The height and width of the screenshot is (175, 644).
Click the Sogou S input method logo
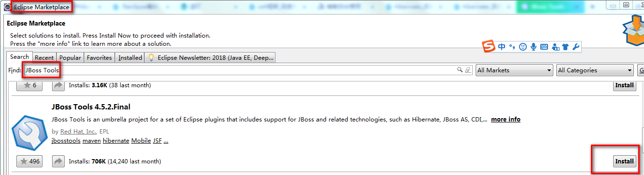(x=489, y=47)
